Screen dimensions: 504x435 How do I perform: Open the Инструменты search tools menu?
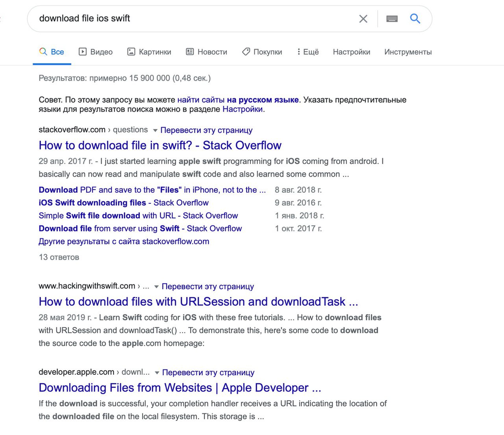408,52
